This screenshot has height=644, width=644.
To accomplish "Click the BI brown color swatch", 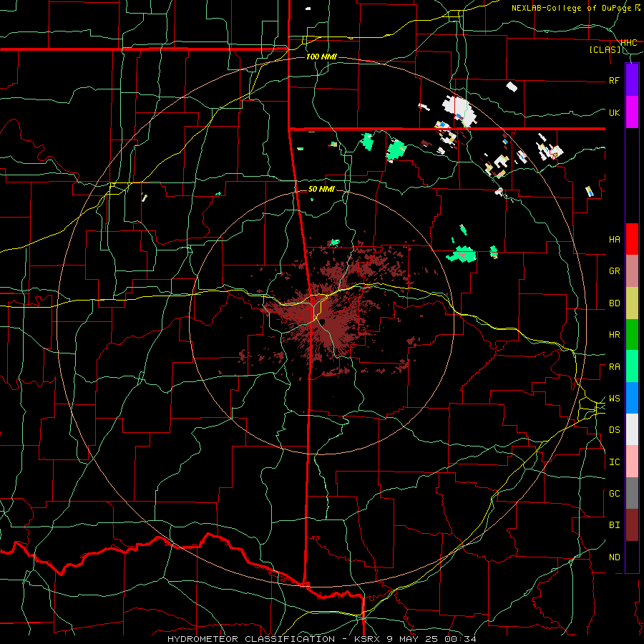I will [632, 525].
